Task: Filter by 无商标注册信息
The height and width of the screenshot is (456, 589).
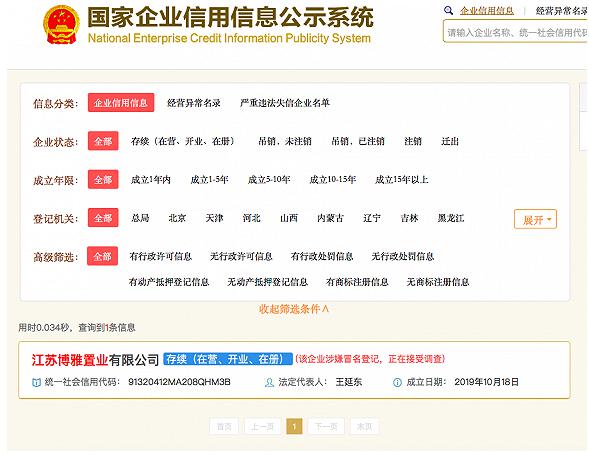Action: point(438,282)
